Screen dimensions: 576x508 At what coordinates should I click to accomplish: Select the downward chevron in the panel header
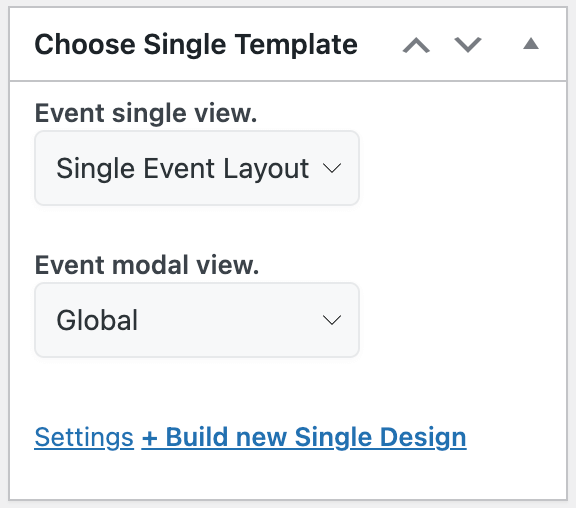coord(468,45)
